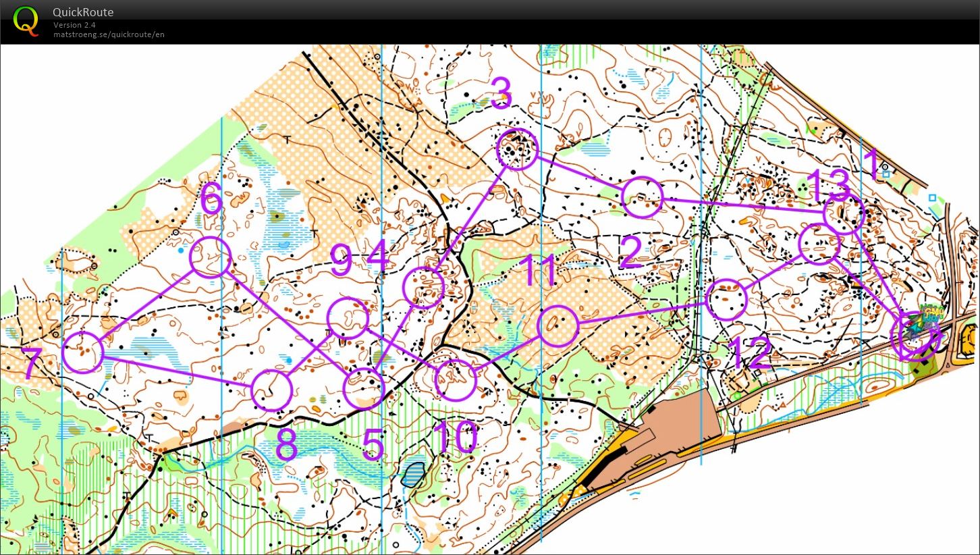The width and height of the screenshot is (980, 555).
Task: Select control circle 12 on the map
Action: click(x=728, y=300)
